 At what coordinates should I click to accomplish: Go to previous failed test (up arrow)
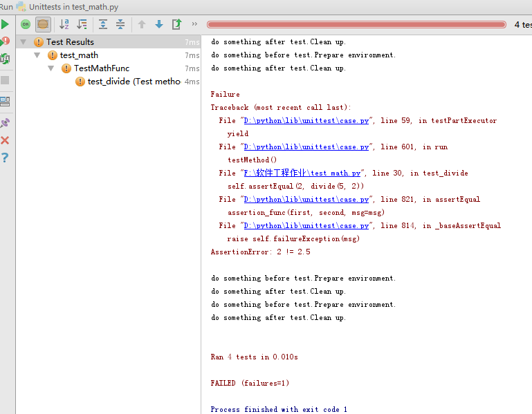(x=142, y=24)
